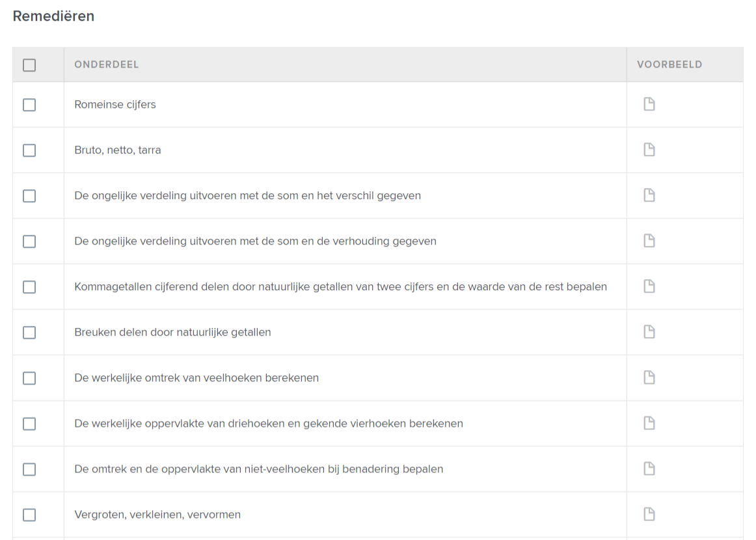Open example for Breuken delen door natuurlijke getallen
Image resolution: width=756 pixels, height=540 pixels.
pos(649,332)
